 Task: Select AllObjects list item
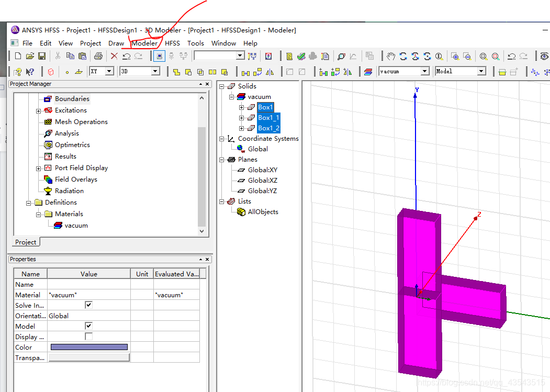263,212
